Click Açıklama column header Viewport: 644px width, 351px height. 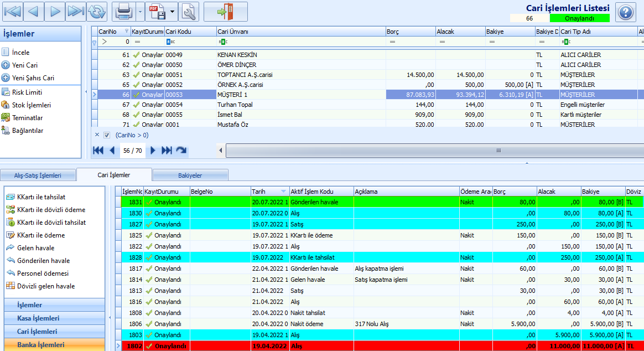point(406,192)
